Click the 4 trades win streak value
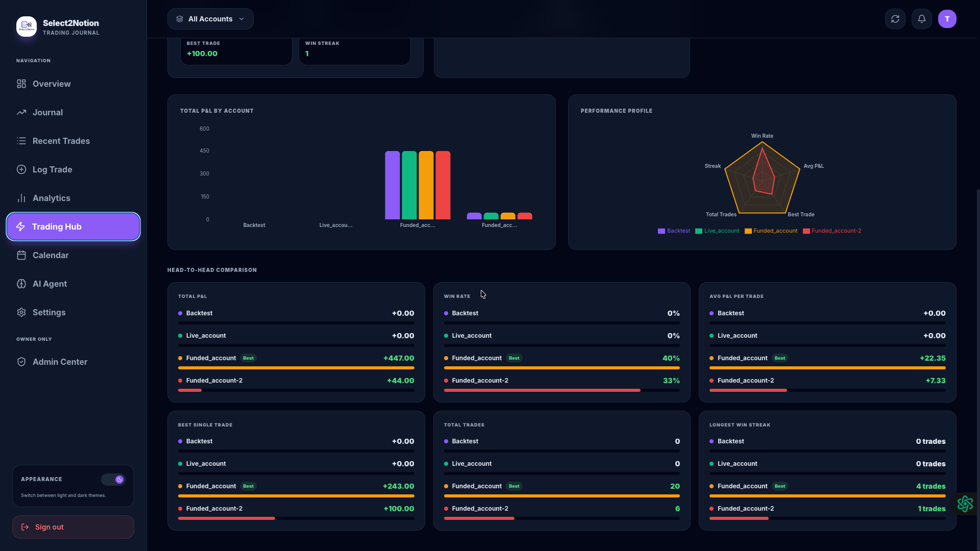Screen dimensions: 980x551 930,486
